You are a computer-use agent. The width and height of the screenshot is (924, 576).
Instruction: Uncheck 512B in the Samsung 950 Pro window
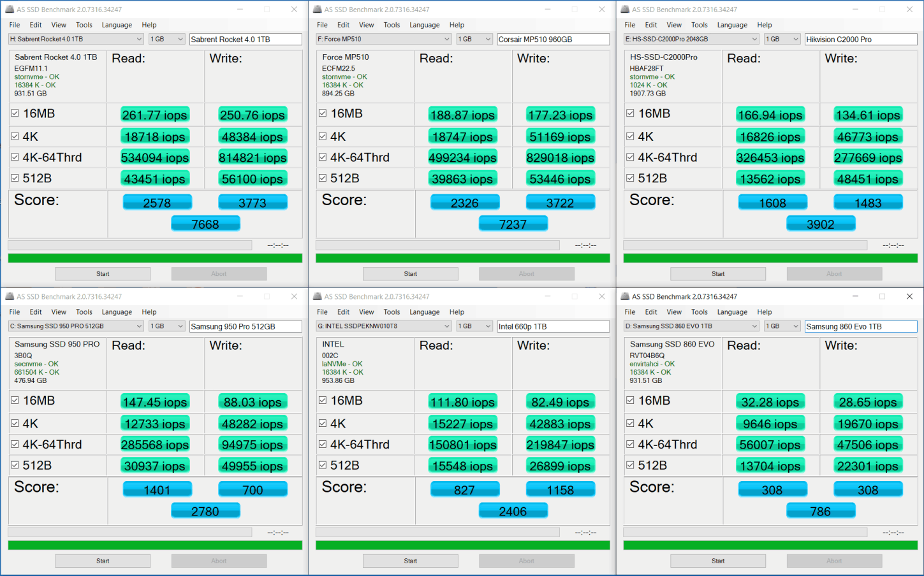(15, 465)
